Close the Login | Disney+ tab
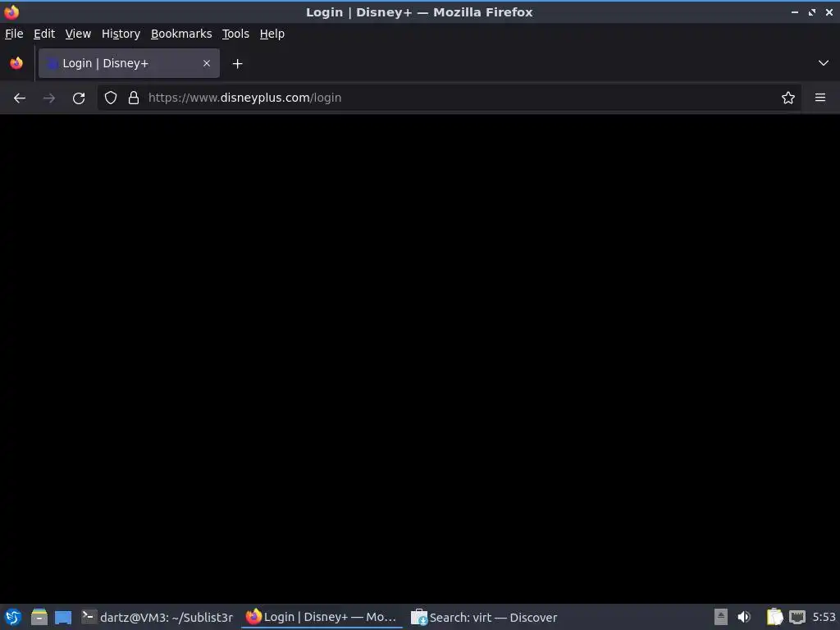This screenshot has width=840, height=630. [207, 63]
